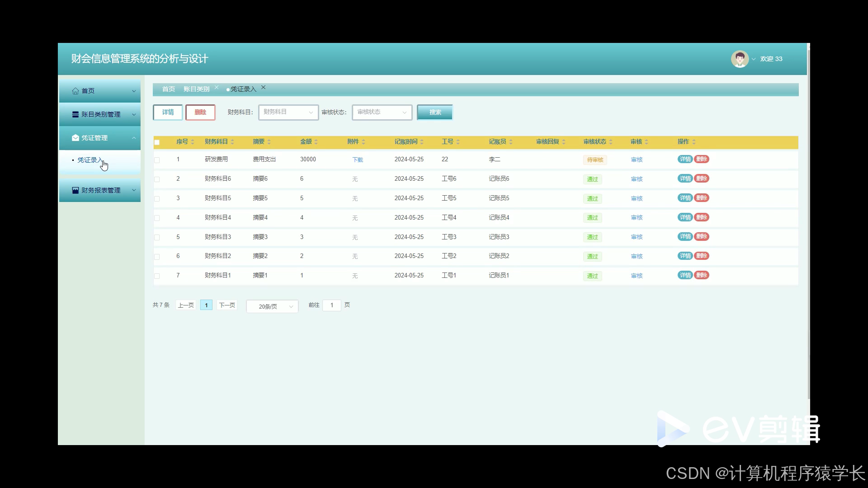The width and height of the screenshot is (868, 488).
Task: Click the page jump number input field
Action: (x=332, y=305)
